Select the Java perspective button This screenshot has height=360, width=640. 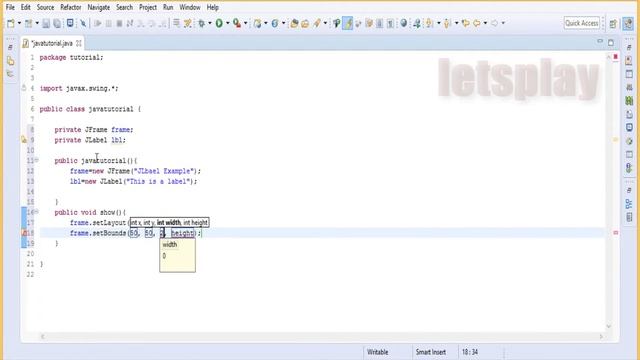point(628,24)
